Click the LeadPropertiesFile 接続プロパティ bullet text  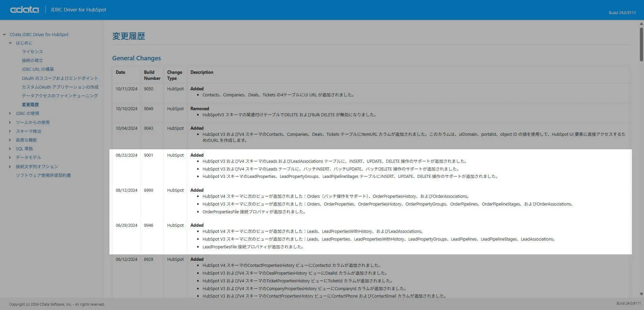pyautogui.click(x=253, y=247)
